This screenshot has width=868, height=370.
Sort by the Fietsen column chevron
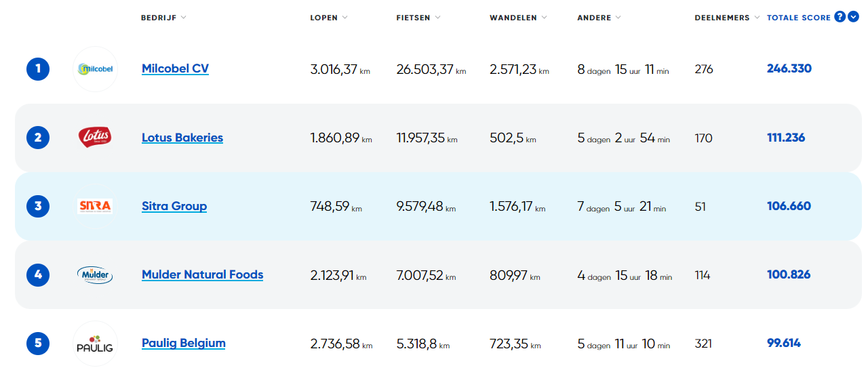[x=437, y=18]
